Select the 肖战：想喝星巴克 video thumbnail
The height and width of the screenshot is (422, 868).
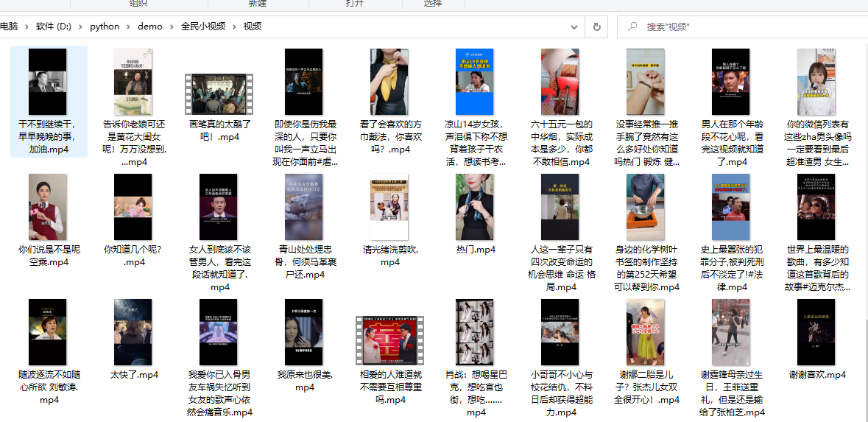[x=474, y=331]
